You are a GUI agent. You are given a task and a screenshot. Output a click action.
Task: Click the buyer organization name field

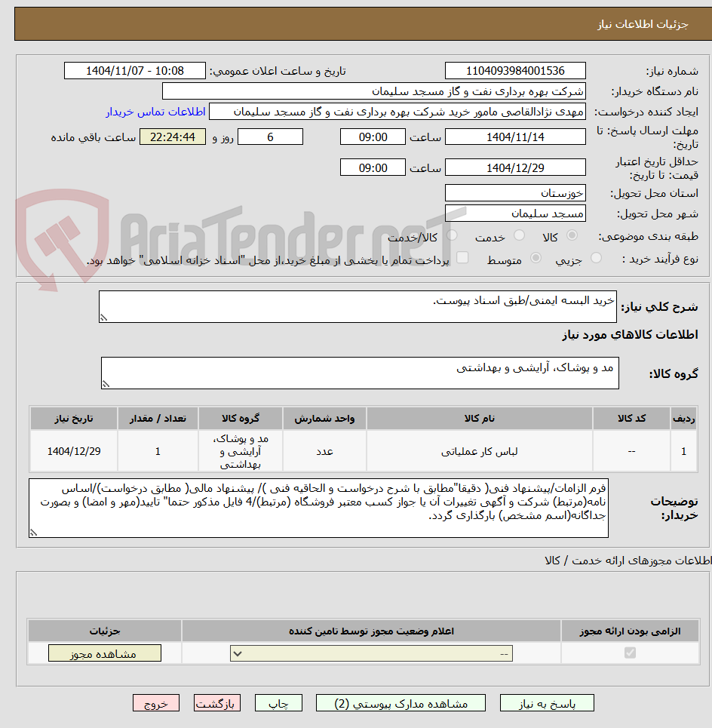point(374,91)
